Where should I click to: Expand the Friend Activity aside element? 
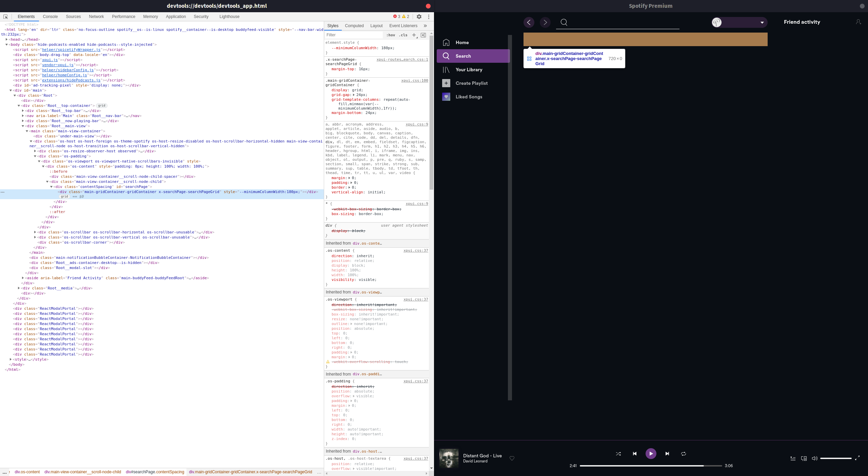[x=23, y=278]
